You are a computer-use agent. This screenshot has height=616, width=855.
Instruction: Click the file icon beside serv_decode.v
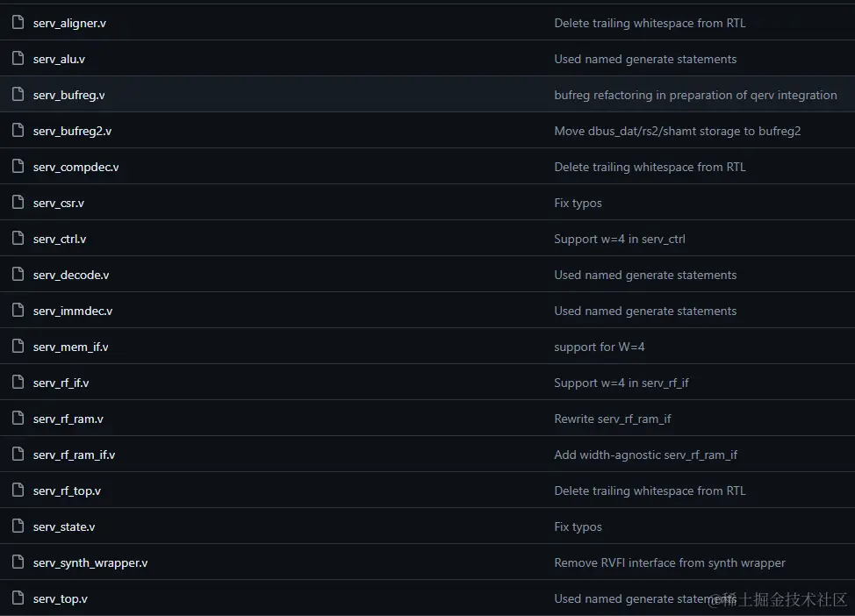tap(18, 275)
